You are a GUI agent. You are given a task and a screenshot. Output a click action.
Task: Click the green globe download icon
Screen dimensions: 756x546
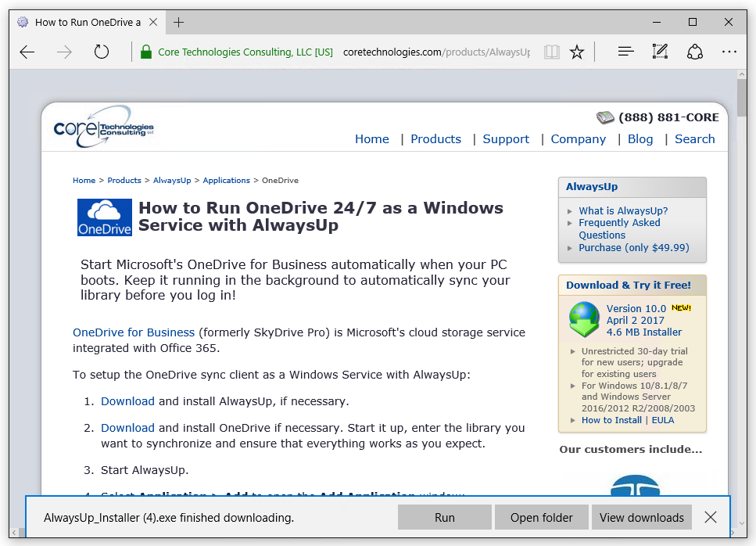coord(584,319)
